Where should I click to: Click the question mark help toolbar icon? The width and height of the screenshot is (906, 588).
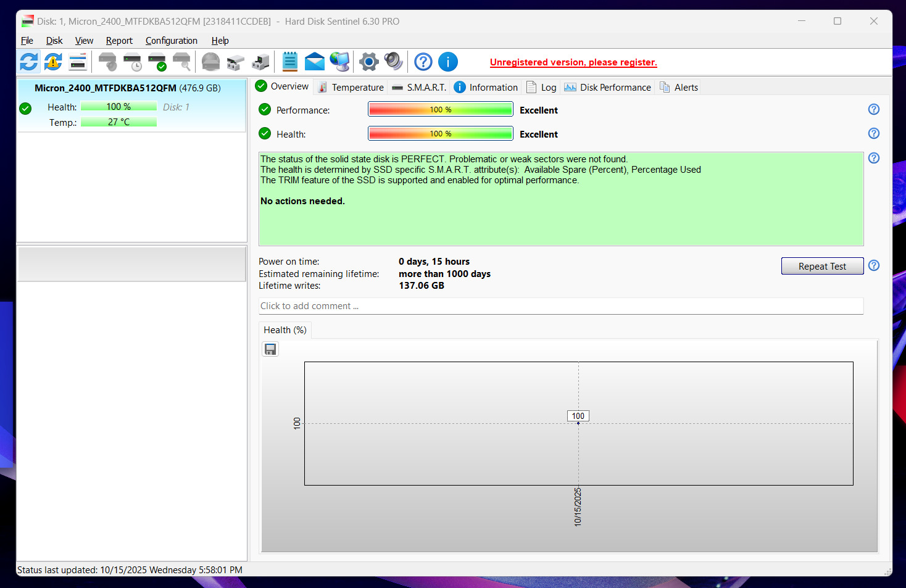click(423, 62)
